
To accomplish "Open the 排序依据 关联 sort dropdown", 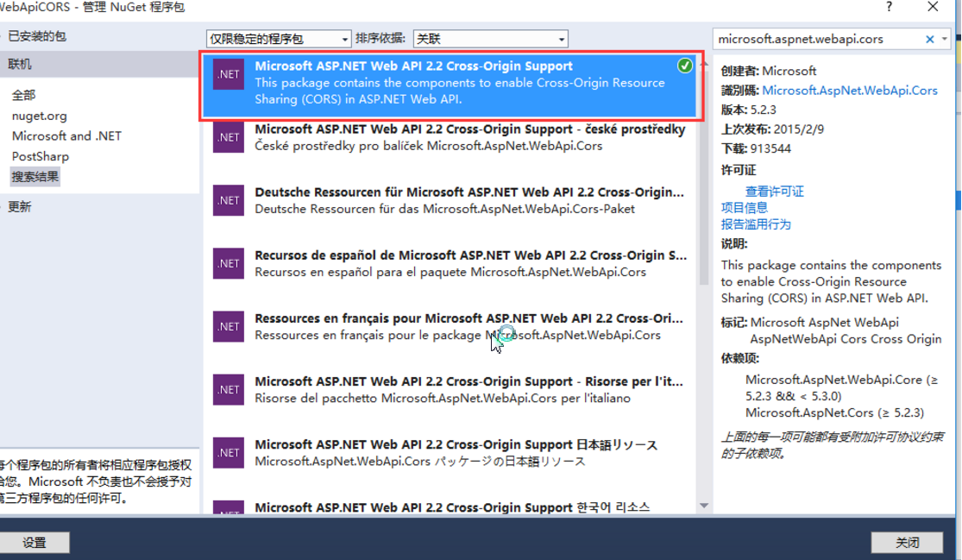I will (x=490, y=39).
